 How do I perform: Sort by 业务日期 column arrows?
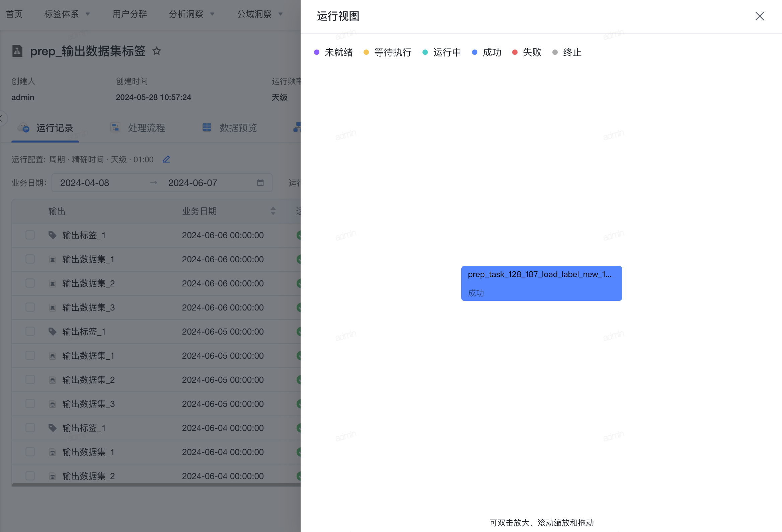[273, 211]
